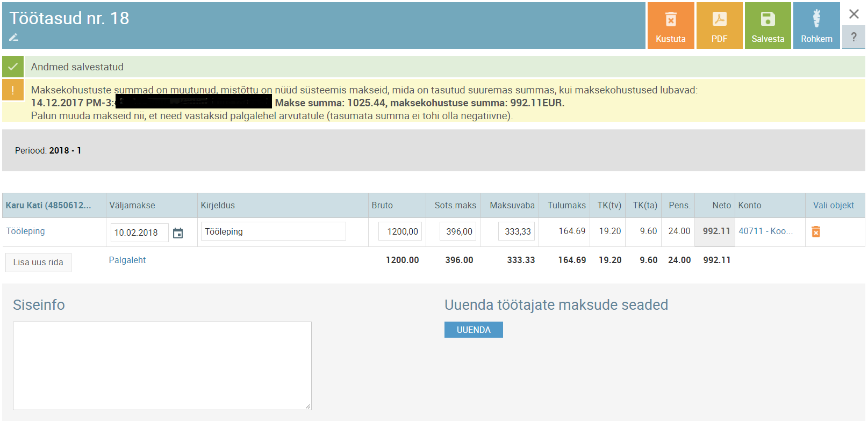The height and width of the screenshot is (422, 868).
Task: Click the Lisa uus rida button
Action: [x=38, y=262]
